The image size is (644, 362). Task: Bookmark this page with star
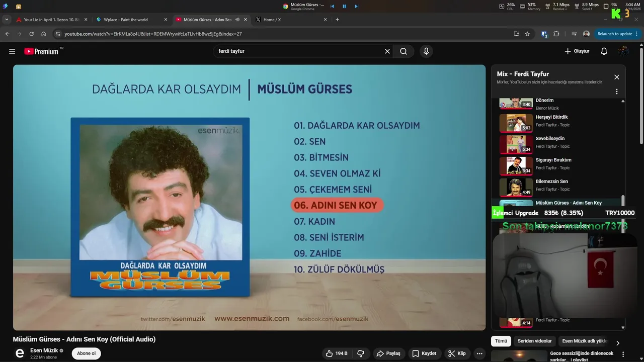527,34
